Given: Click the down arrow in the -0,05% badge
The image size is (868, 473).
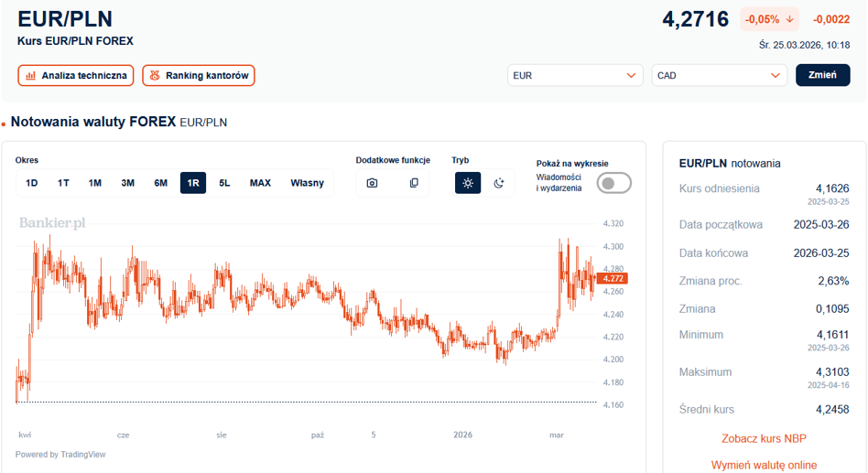Looking at the screenshot, I should tap(790, 19).
